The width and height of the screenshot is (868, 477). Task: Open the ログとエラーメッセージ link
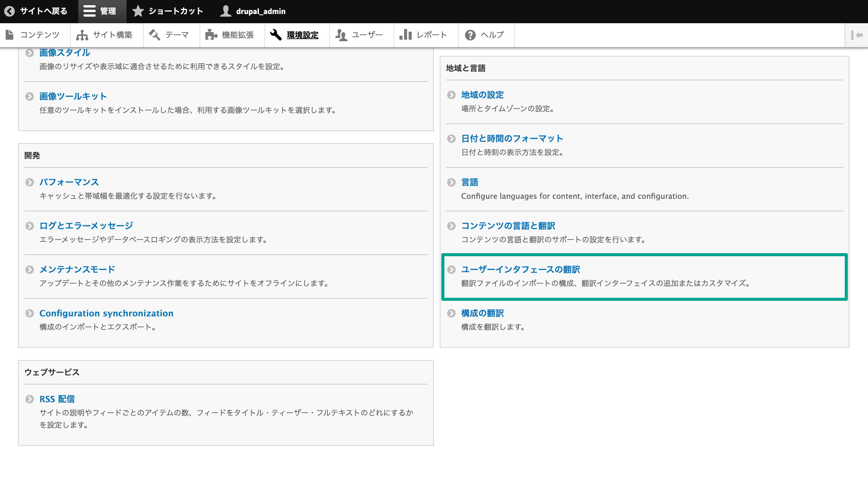(86, 226)
